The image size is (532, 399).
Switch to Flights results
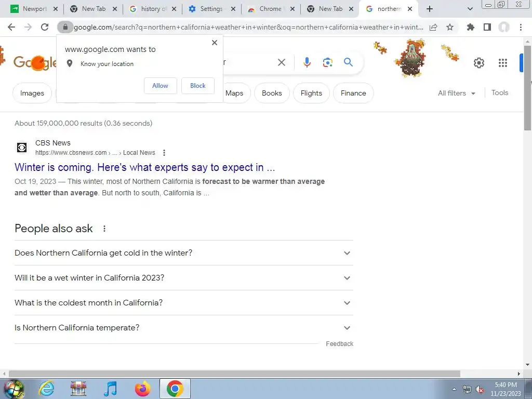311,93
